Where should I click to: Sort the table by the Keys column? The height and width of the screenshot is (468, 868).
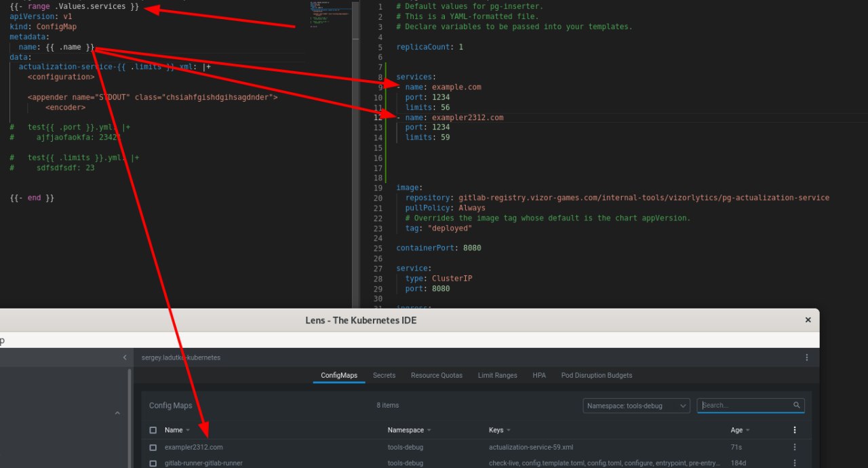[x=500, y=430]
